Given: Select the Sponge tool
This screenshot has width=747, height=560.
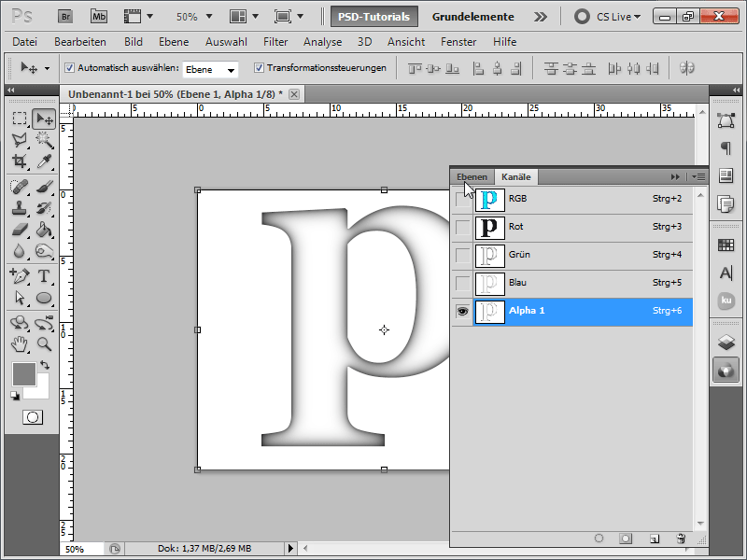Looking at the screenshot, I should pos(44,251).
